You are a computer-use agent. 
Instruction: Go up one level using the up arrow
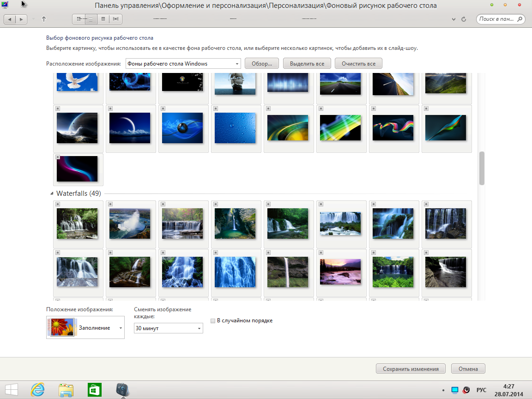click(x=44, y=19)
